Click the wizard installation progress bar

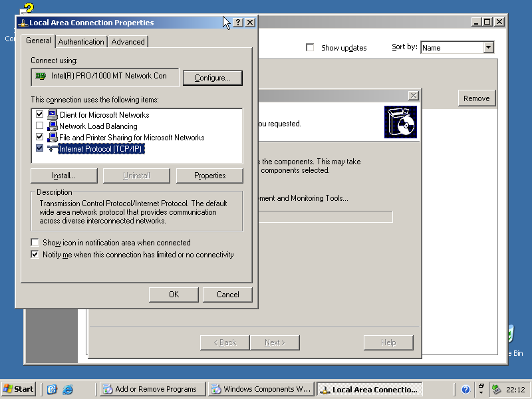[326, 217]
